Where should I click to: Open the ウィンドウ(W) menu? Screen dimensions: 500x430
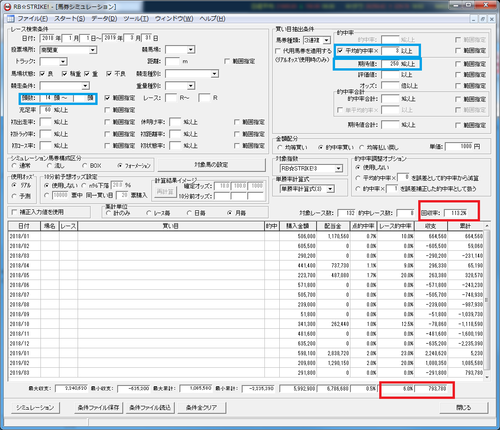tap(174, 19)
